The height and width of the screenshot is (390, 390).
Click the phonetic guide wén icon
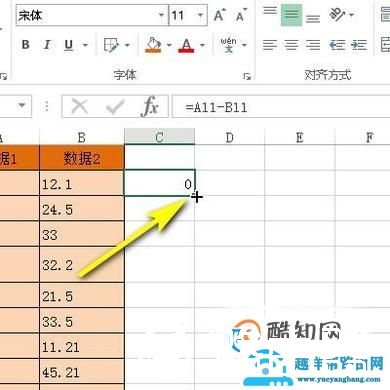pyautogui.click(x=228, y=45)
